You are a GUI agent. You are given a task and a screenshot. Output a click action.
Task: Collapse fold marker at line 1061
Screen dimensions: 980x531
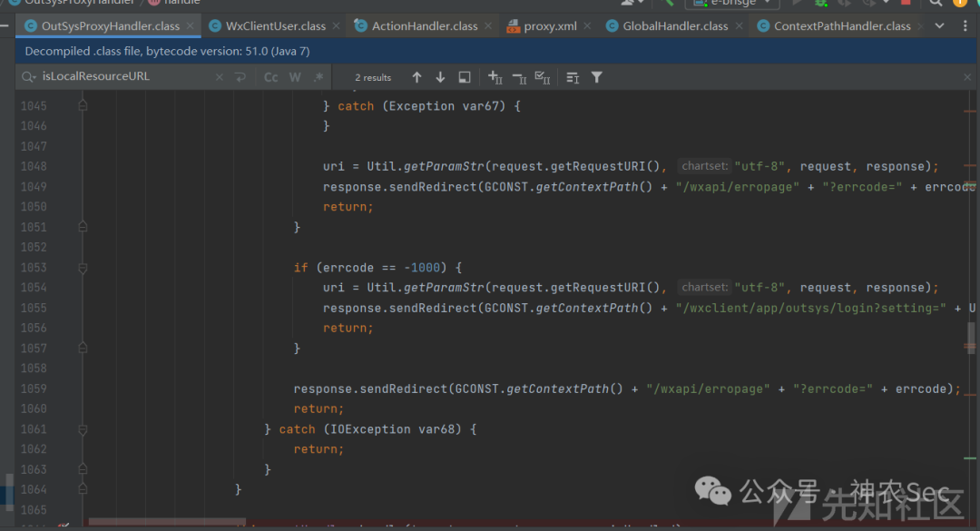click(x=83, y=429)
